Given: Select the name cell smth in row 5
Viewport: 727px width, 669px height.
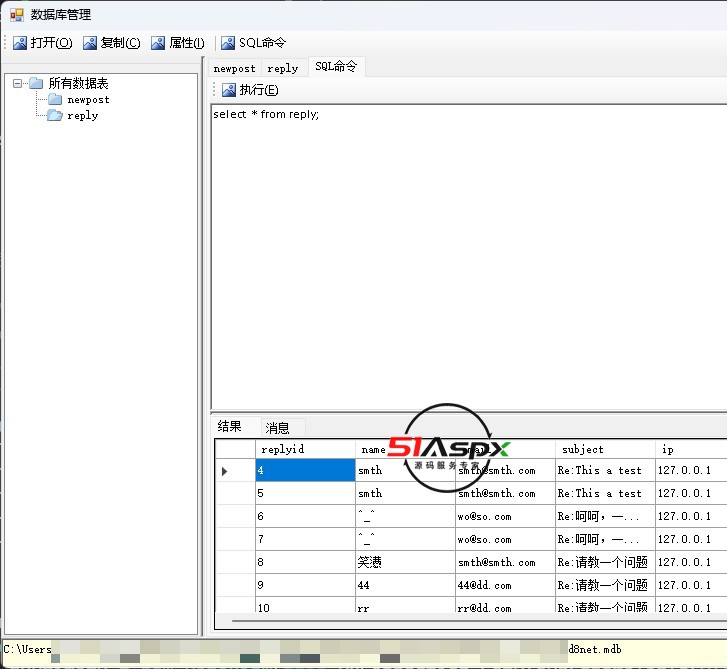Looking at the screenshot, I should click(x=405, y=493).
